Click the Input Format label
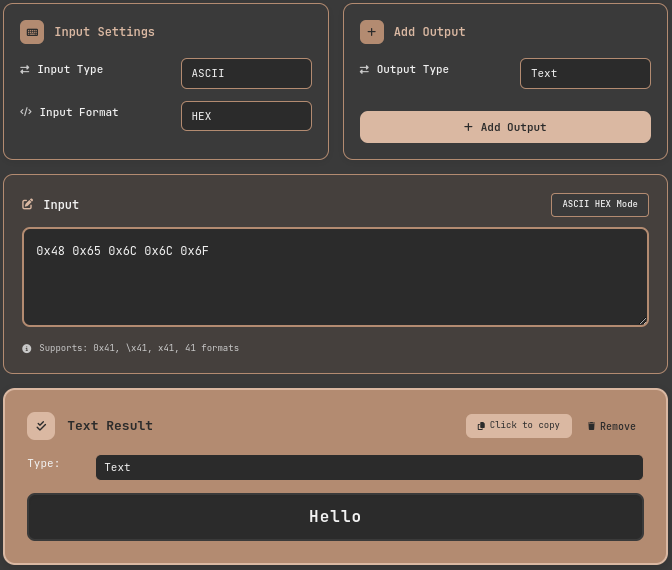This screenshot has width=672, height=570. coord(79,112)
